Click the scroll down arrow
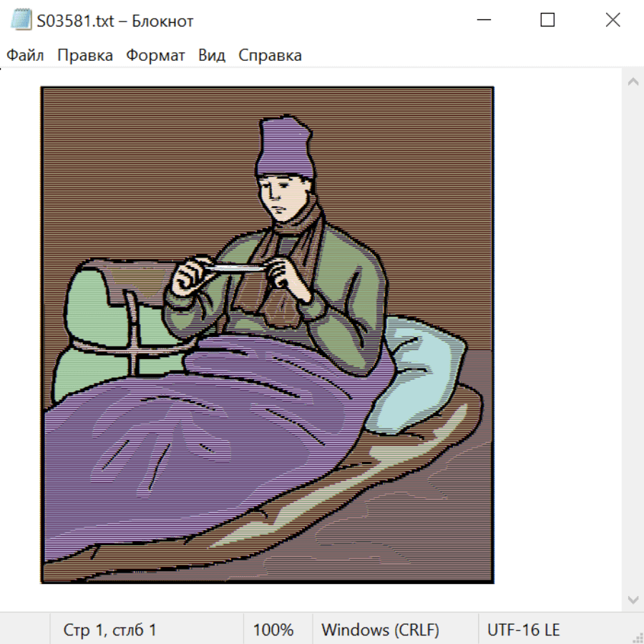This screenshot has width=644, height=644. click(x=633, y=600)
